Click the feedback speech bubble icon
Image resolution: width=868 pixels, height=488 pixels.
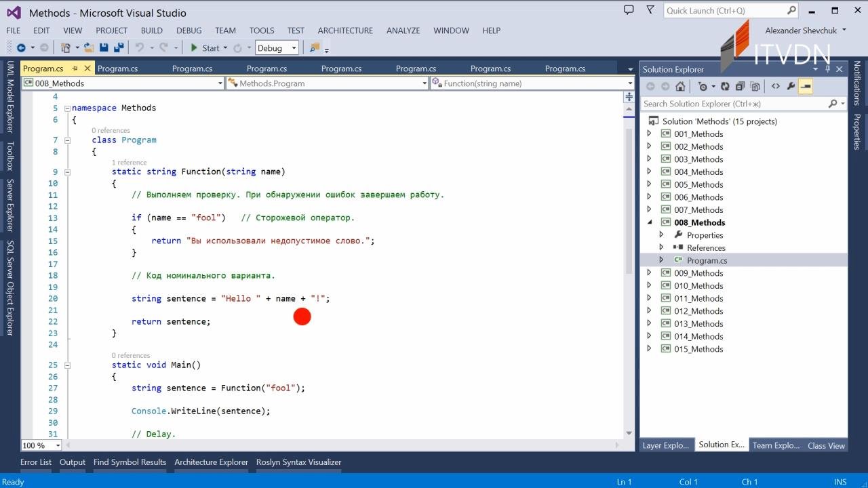point(629,9)
